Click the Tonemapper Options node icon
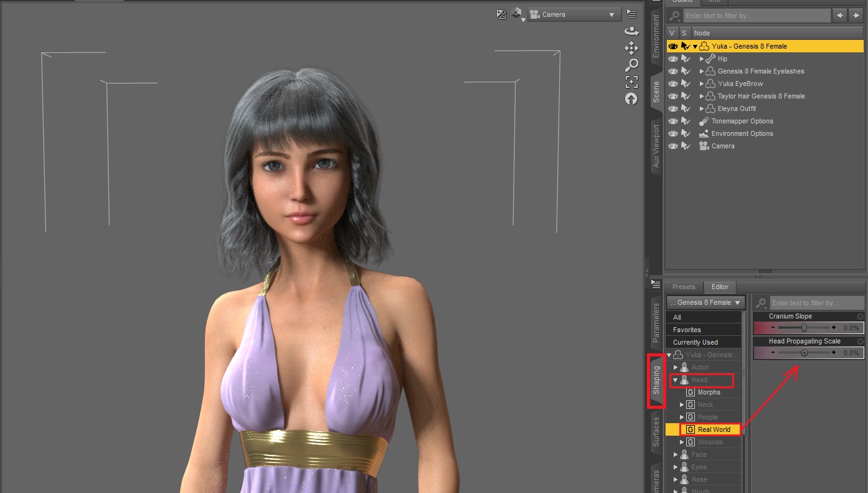Screen dimensions: 868x493 pos(704,121)
